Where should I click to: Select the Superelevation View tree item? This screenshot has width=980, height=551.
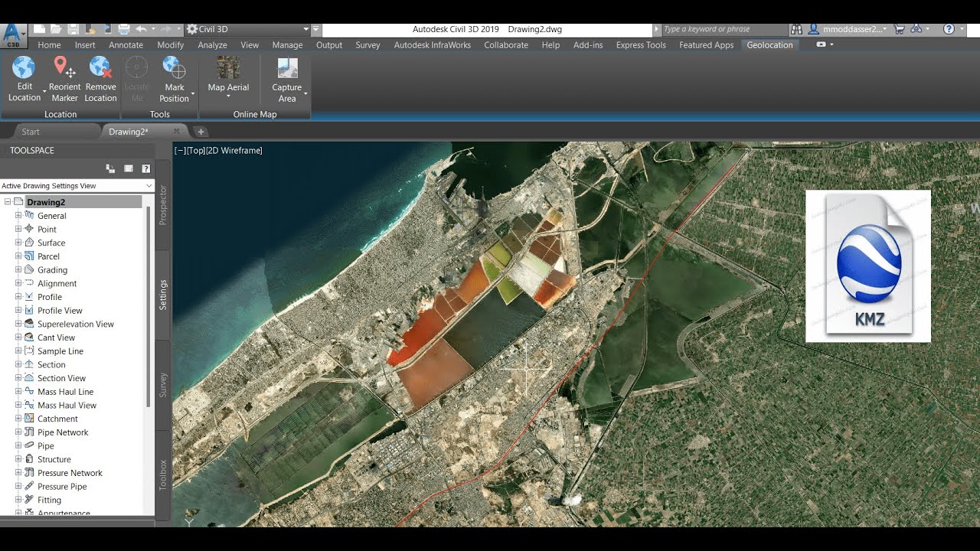point(76,324)
